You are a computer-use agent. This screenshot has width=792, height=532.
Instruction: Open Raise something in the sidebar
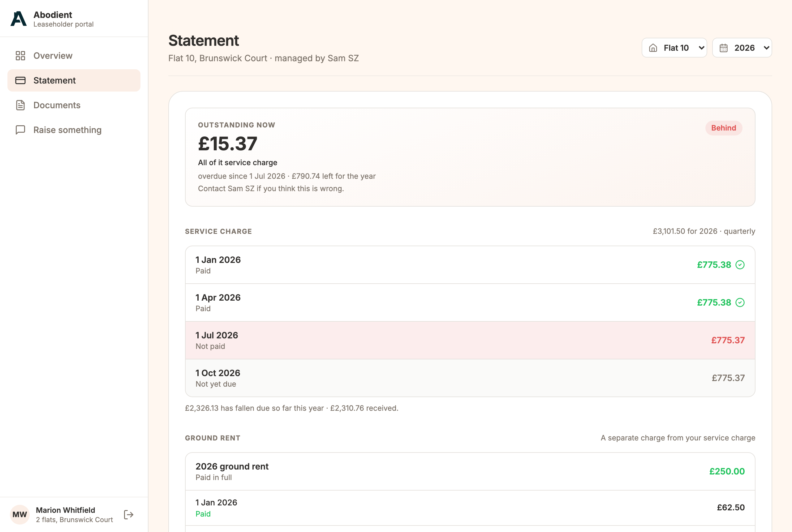pyautogui.click(x=74, y=130)
